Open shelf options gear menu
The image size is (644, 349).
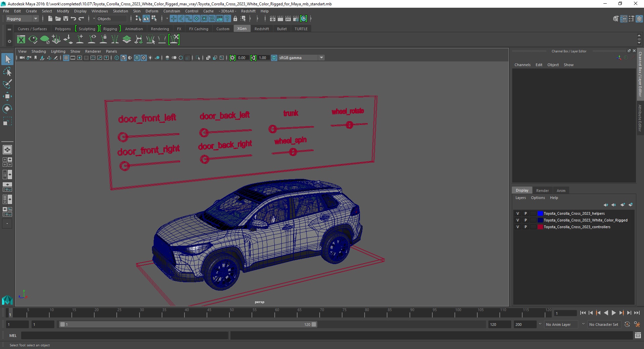pyautogui.click(x=9, y=41)
